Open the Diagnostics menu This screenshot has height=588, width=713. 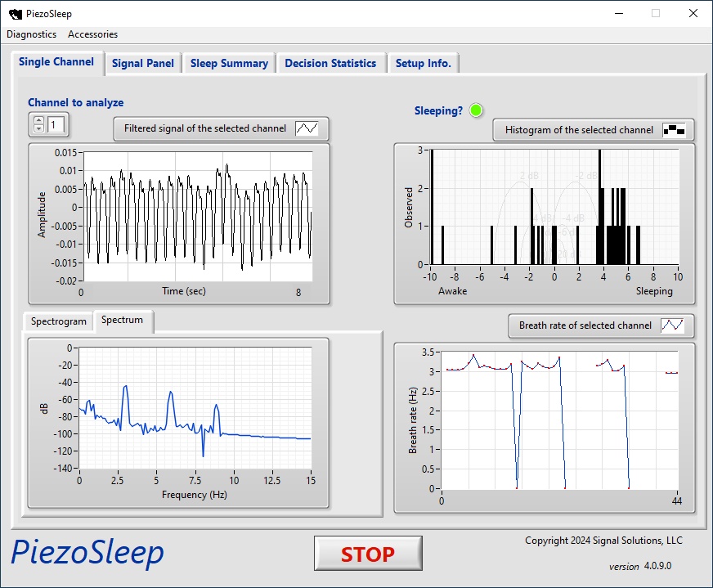(31, 34)
